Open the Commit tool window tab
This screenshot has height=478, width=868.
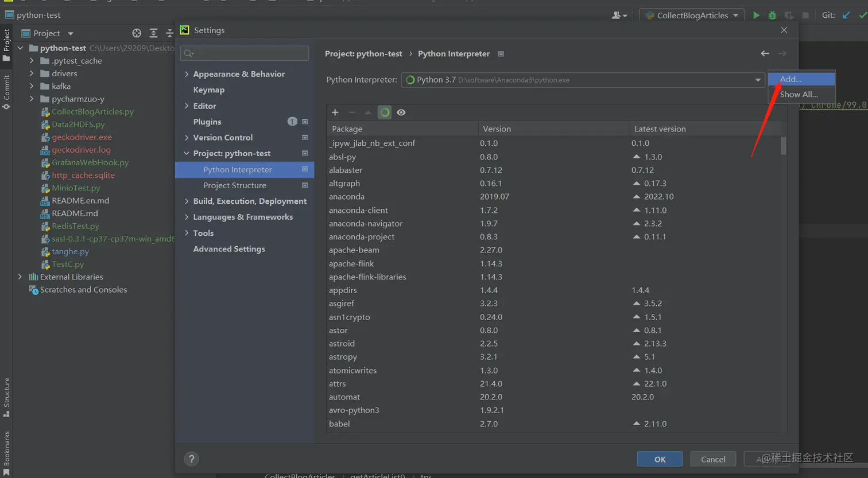pos(6,92)
